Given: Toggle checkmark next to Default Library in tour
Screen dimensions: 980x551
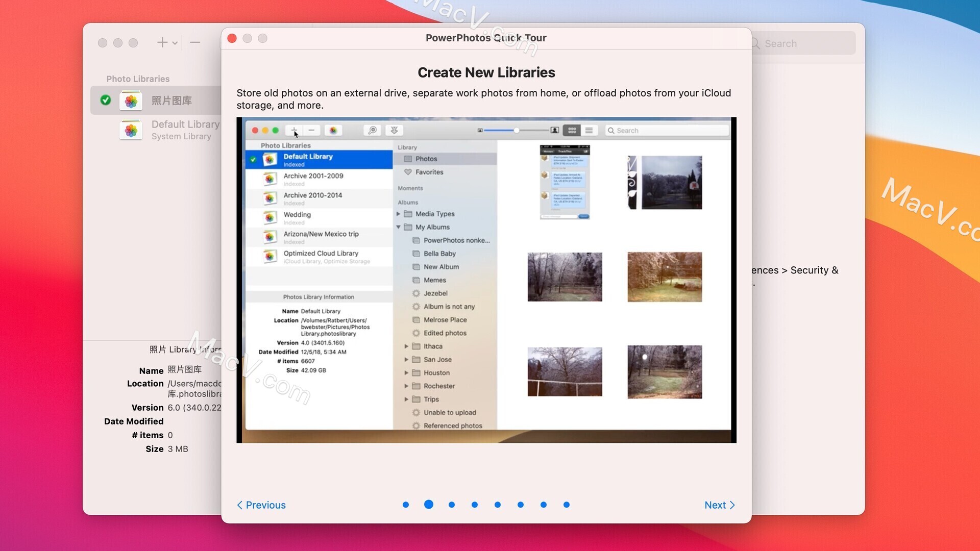Looking at the screenshot, I should [x=253, y=158].
